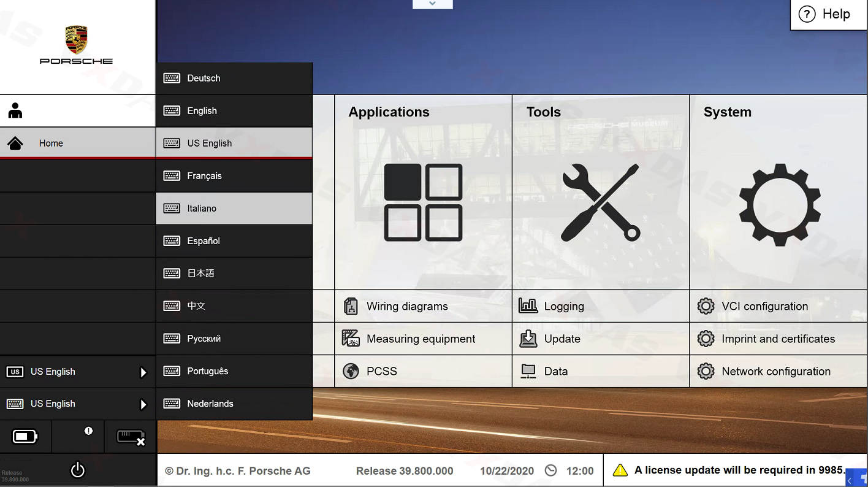Screen dimensions: 868x487
Task: Open the Wiring diagrams application
Action: [406, 306]
